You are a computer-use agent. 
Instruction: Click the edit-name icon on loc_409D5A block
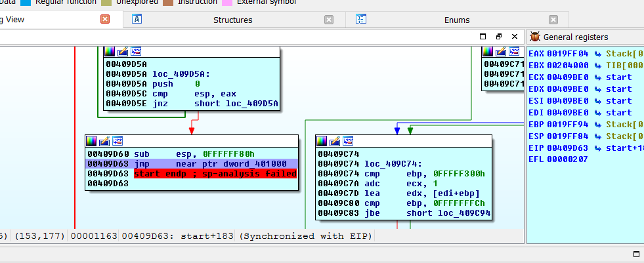123,51
